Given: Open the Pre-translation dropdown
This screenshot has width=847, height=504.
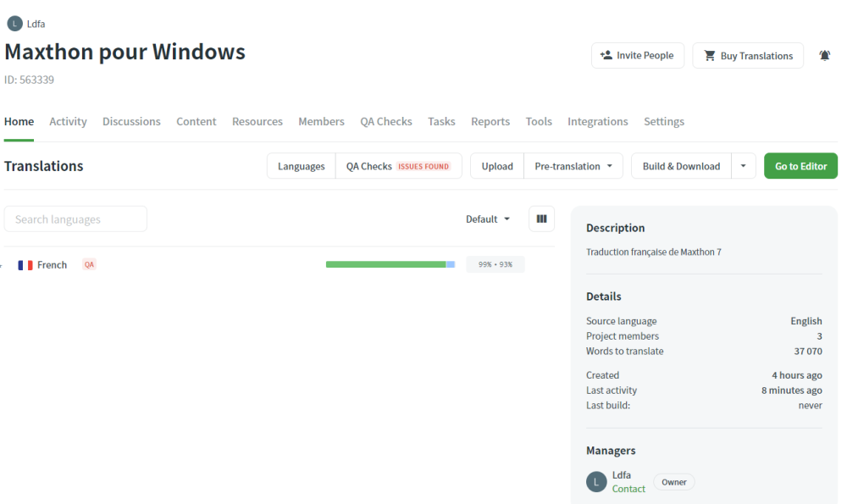Looking at the screenshot, I should (x=573, y=166).
